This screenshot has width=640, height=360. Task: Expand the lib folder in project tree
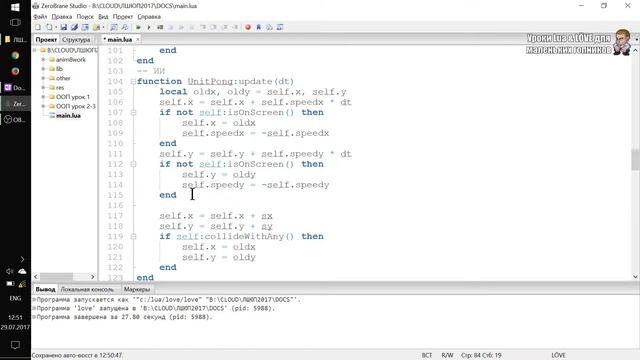pos(43,69)
